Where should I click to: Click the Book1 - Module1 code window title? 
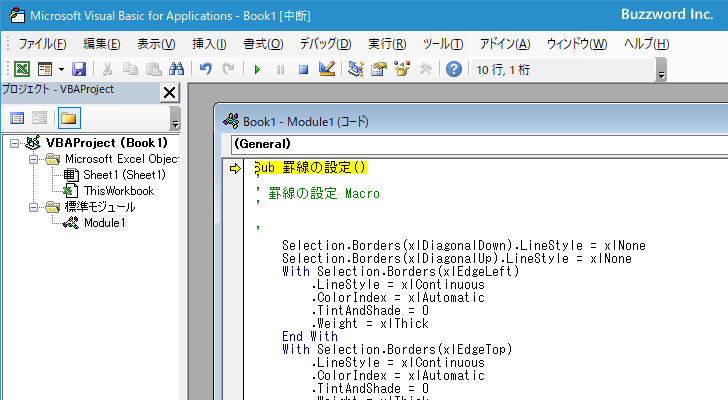coord(306,122)
